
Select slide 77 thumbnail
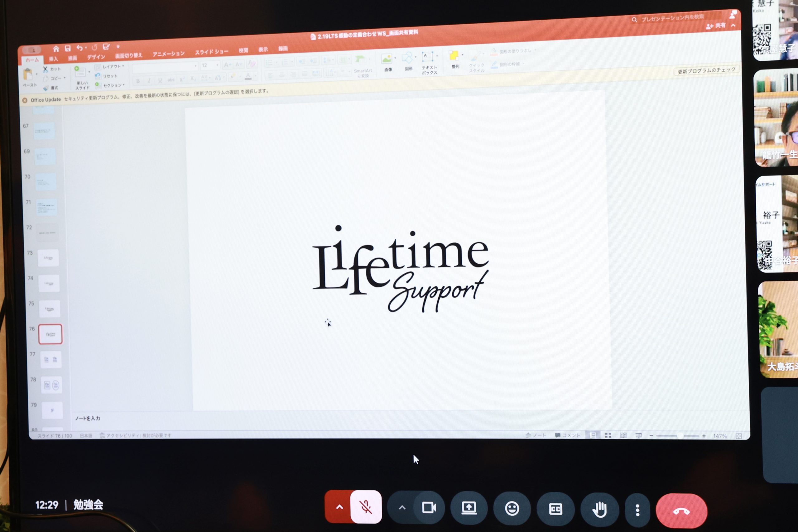tap(51, 360)
